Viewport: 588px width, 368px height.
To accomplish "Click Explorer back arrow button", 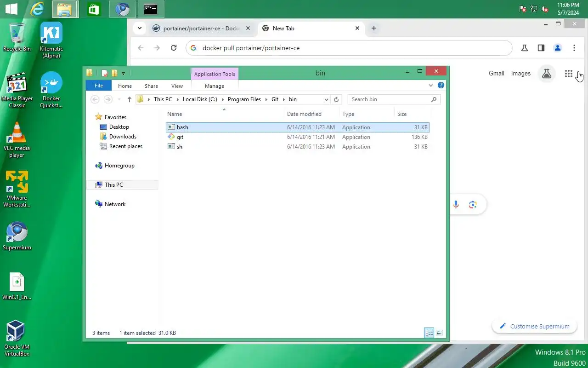I will tap(95, 99).
